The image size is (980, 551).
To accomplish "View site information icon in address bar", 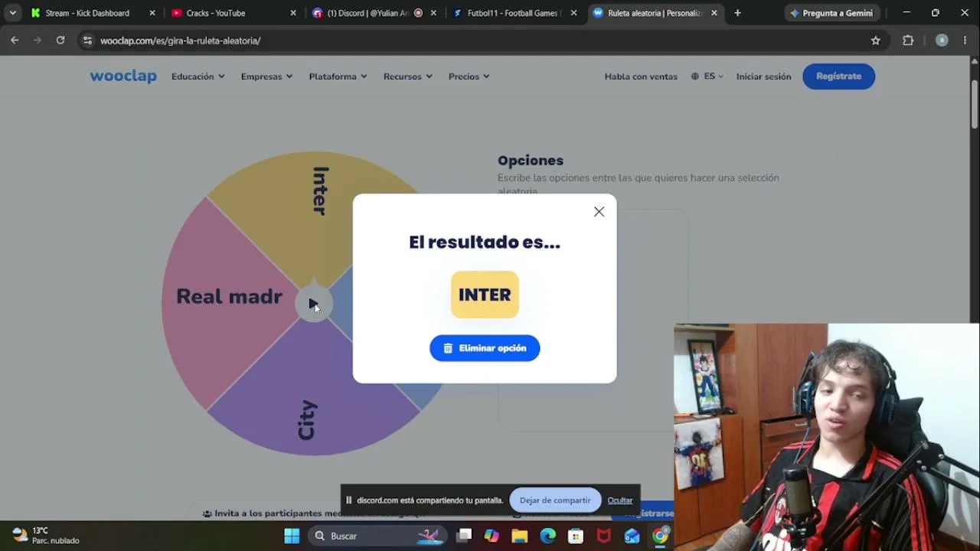I will click(87, 41).
